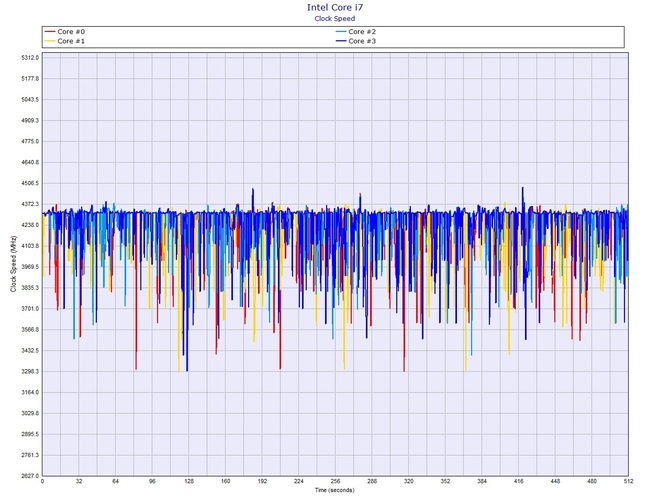Click the 480 tick on time axis
The width and height of the screenshot is (670, 502).
592,481
